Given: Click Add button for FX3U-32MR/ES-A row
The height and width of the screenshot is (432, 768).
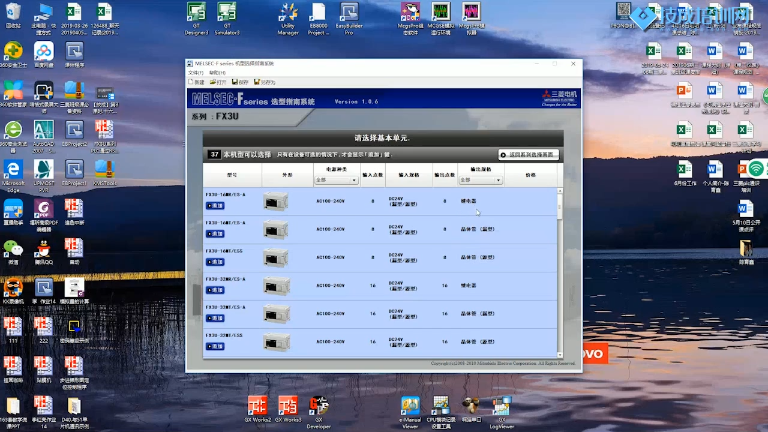Looking at the screenshot, I should point(215,290).
